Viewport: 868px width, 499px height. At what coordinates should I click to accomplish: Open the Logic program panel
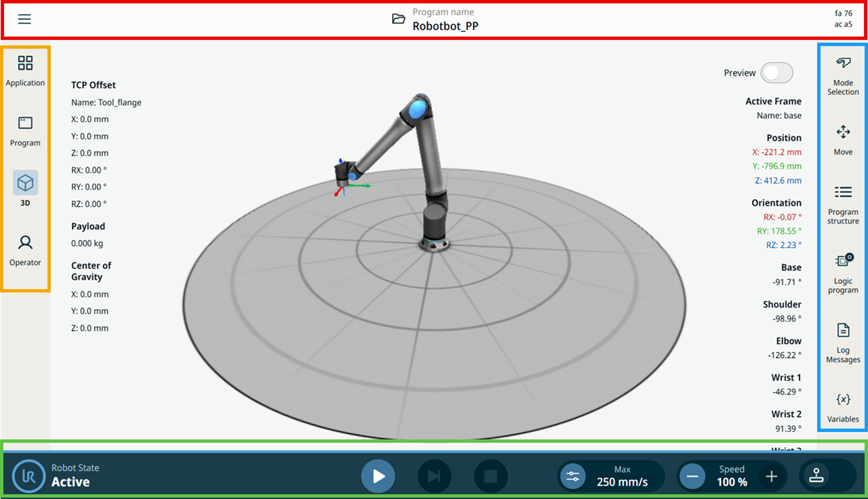pyautogui.click(x=843, y=273)
